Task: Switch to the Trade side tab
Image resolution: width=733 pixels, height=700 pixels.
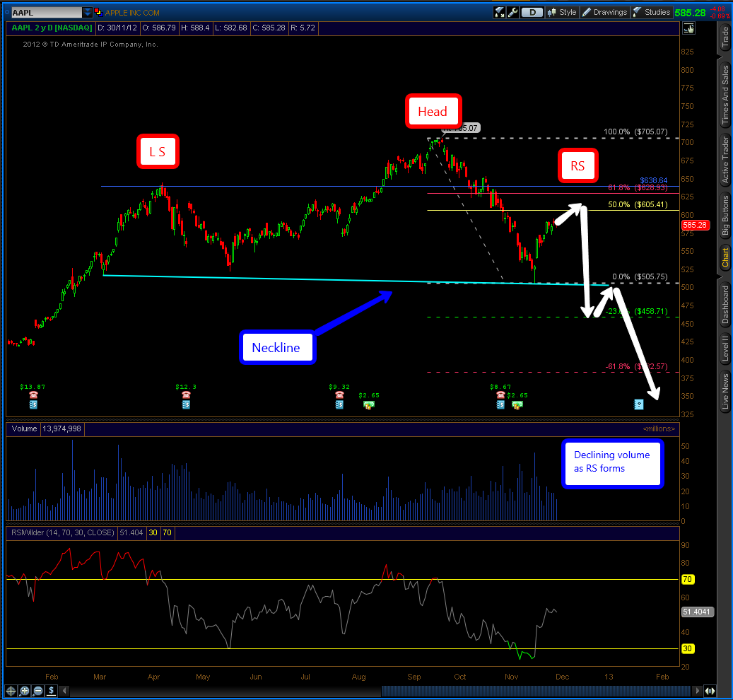Action: [725, 37]
